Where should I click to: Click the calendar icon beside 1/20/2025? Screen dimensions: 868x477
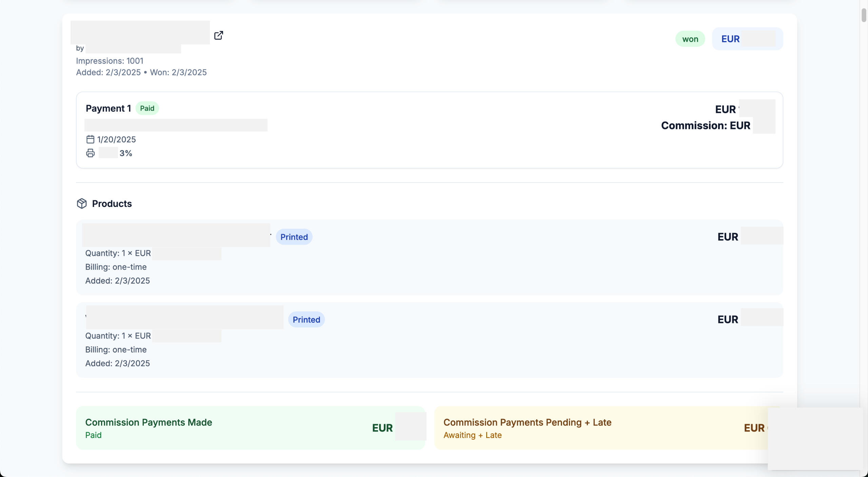tap(90, 139)
